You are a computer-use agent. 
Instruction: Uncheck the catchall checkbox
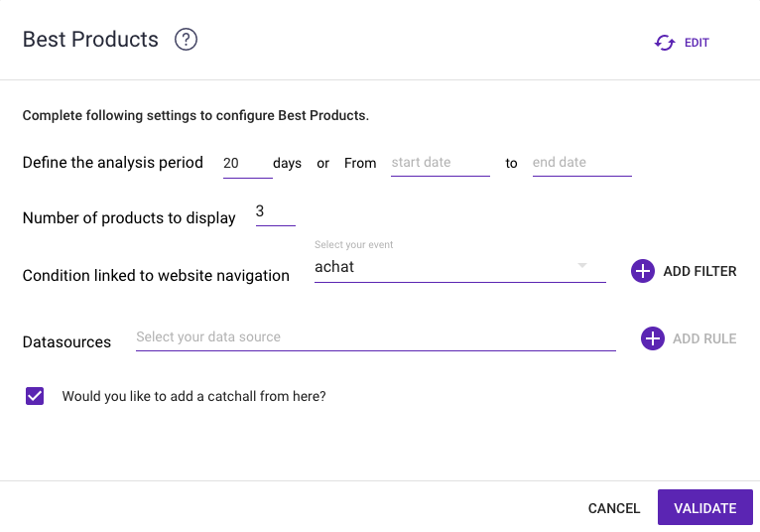[35, 396]
